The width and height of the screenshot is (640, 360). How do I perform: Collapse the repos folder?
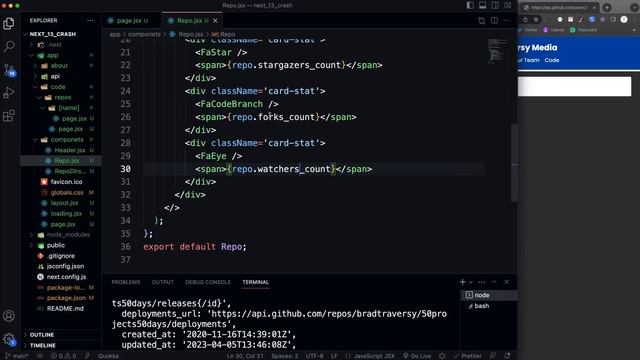tap(60, 97)
